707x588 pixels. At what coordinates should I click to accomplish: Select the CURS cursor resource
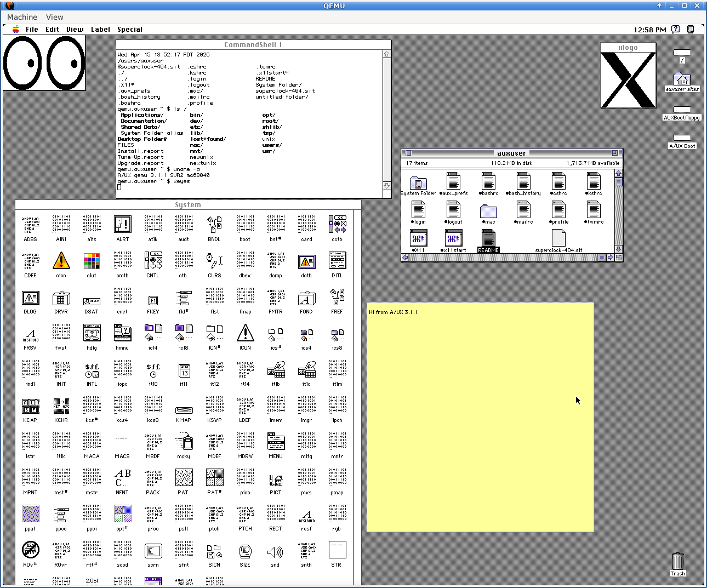214,260
